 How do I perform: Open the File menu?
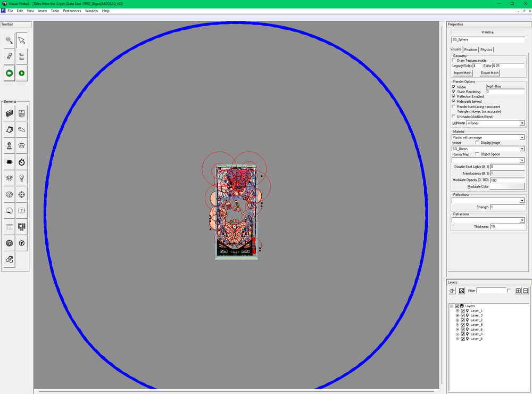coord(10,11)
